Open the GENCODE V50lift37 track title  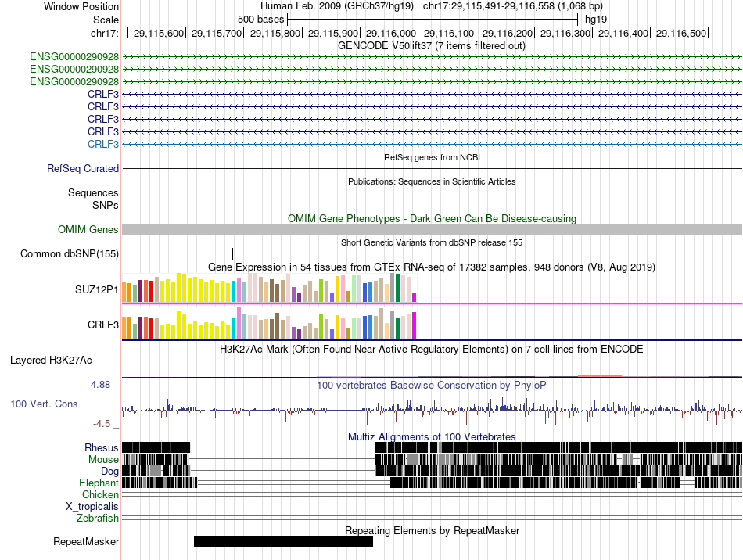tap(432, 46)
